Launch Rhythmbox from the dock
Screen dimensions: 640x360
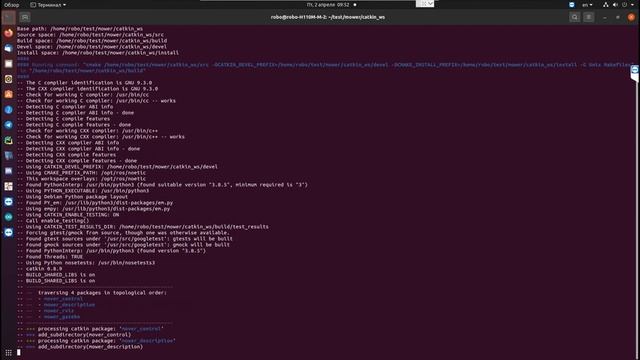[9, 79]
